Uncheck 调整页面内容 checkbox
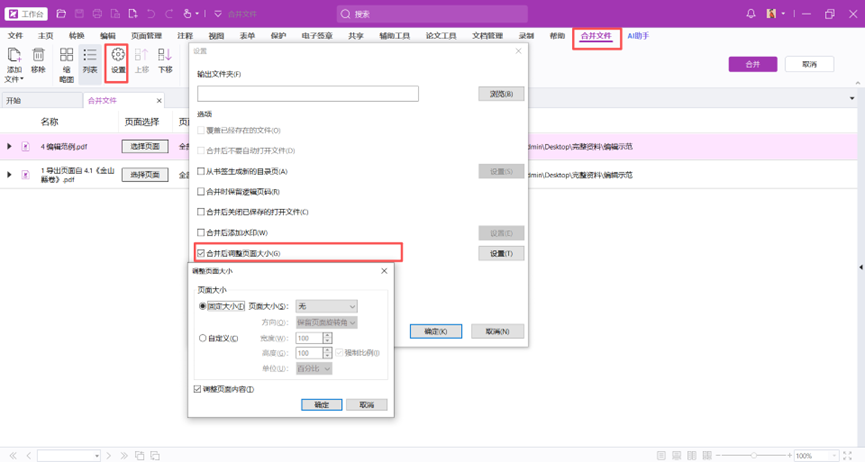865x462 pixels. click(x=198, y=389)
